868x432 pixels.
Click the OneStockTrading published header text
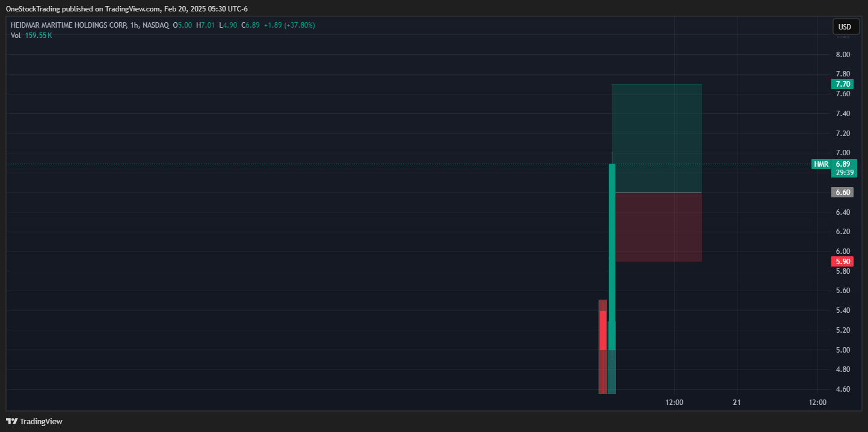pos(127,9)
